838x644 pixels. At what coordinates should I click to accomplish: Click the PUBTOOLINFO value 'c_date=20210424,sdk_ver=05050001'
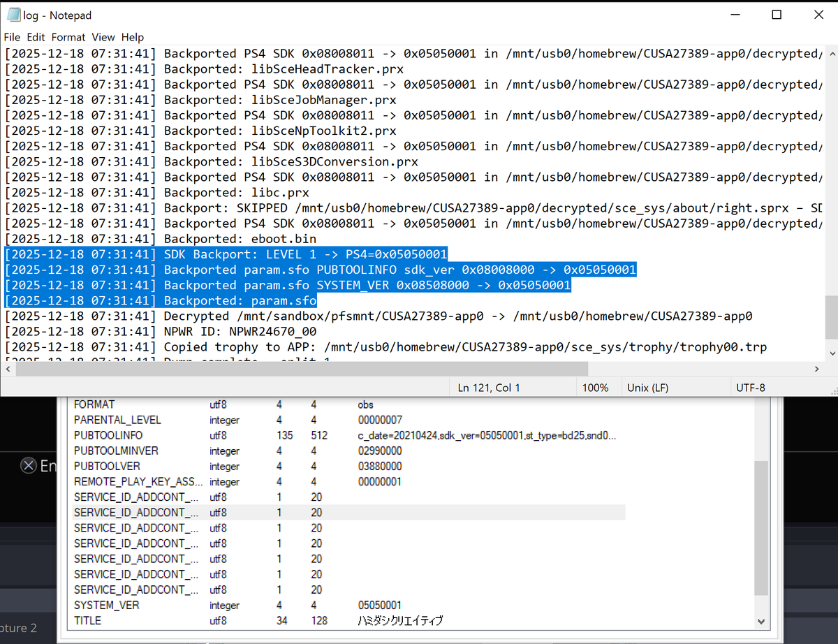[x=487, y=435]
